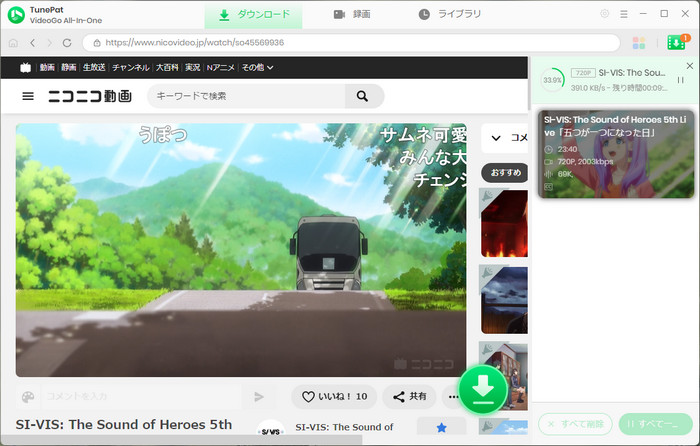This screenshot has height=446, width=700.
Task: Open 静画 in niconico top bar
Action: [69, 67]
